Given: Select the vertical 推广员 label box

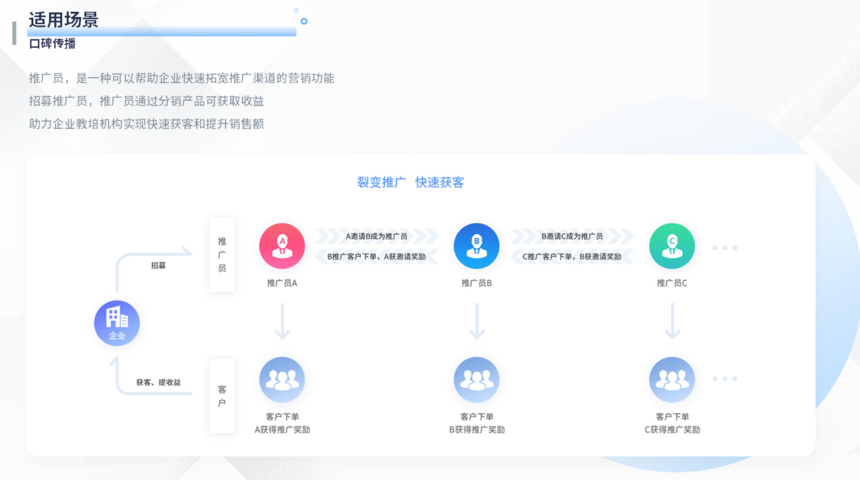Looking at the screenshot, I should (x=222, y=254).
